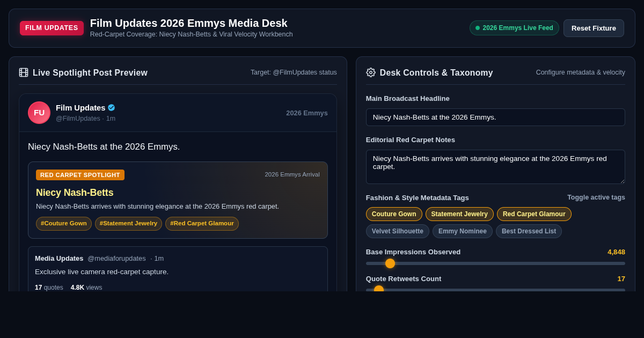Click the 2026 Emmys label in post header
The image size is (644, 338).
point(307,113)
